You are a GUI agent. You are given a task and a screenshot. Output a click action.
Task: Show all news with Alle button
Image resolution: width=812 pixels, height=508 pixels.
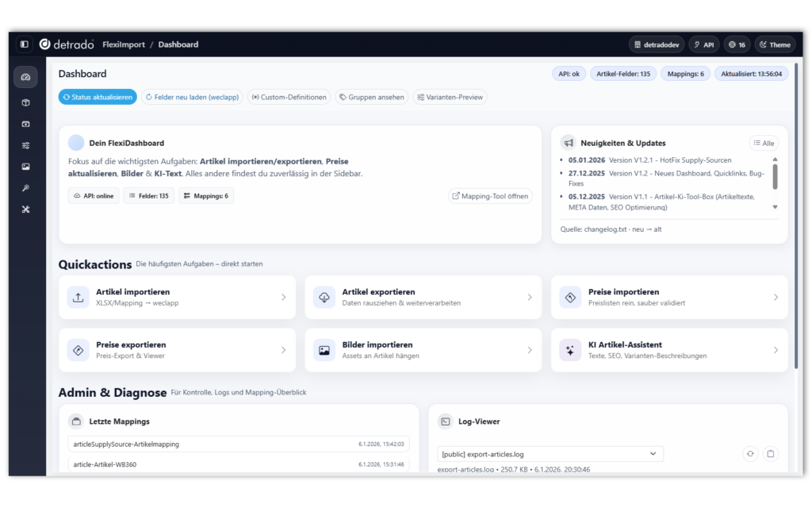[764, 143]
